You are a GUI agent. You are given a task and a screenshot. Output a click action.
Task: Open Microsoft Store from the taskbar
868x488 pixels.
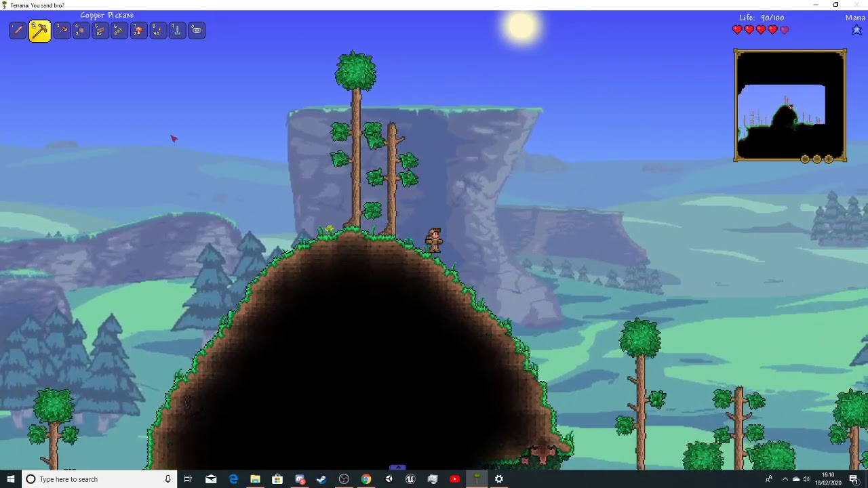tap(277, 479)
